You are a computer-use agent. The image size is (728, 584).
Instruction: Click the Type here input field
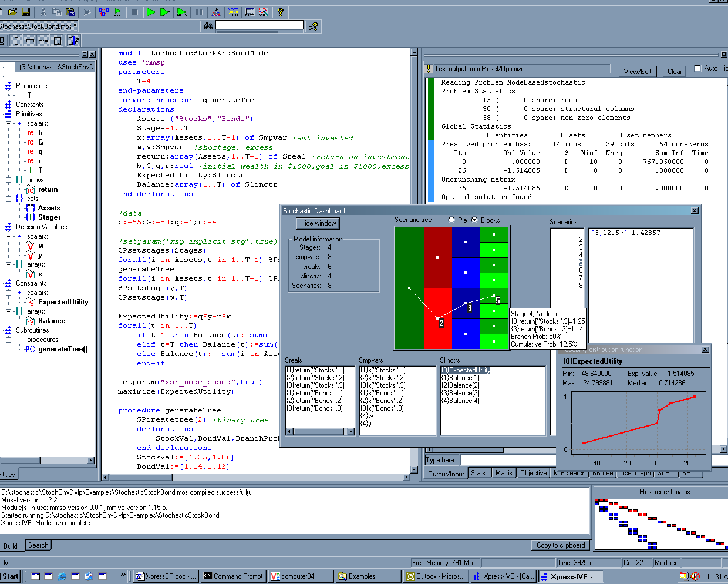coord(508,460)
